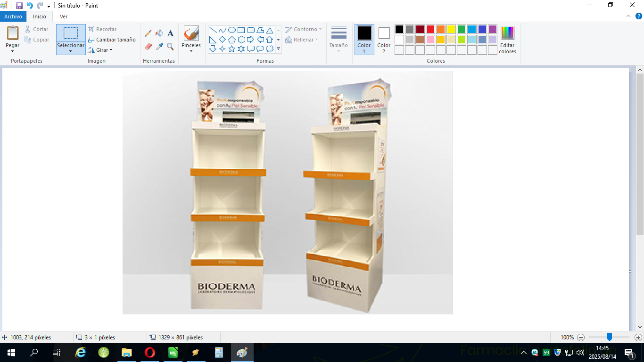Open Windows Start menu

click(11, 353)
